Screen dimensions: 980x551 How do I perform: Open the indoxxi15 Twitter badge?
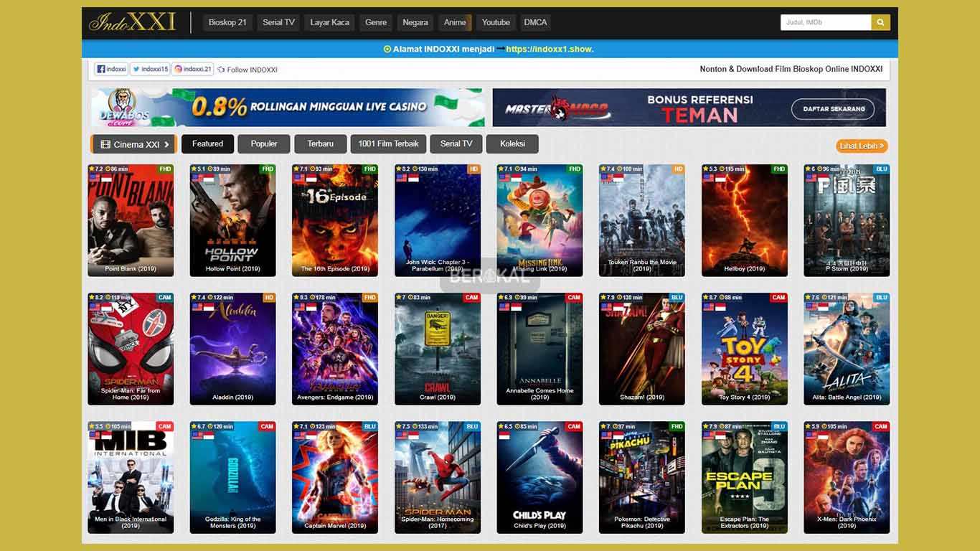click(150, 69)
